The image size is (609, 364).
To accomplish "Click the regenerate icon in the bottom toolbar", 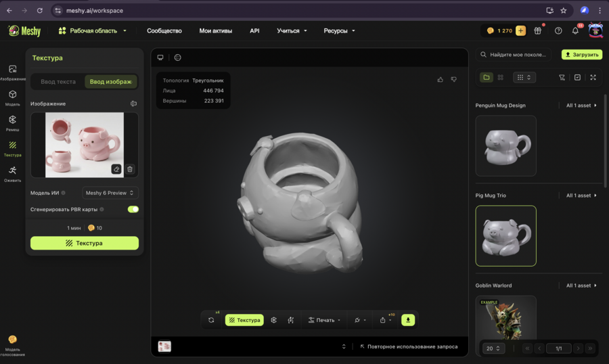I will tap(211, 320).
